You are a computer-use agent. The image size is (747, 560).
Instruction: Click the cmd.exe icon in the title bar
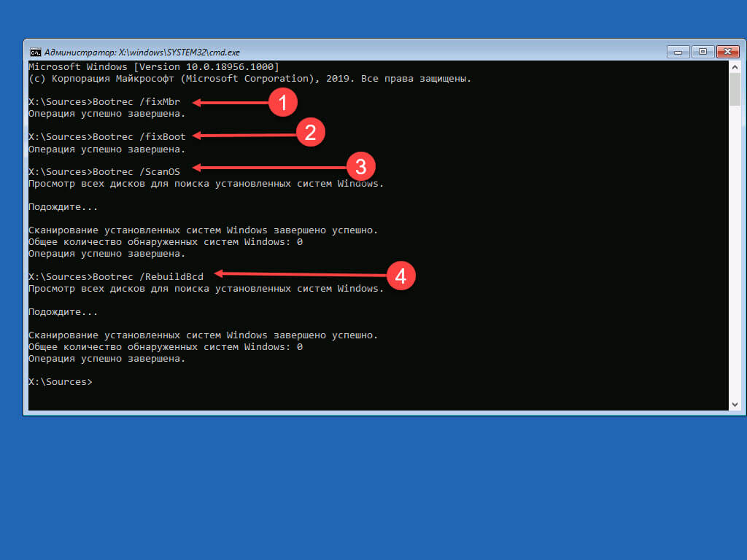(35, 52)
